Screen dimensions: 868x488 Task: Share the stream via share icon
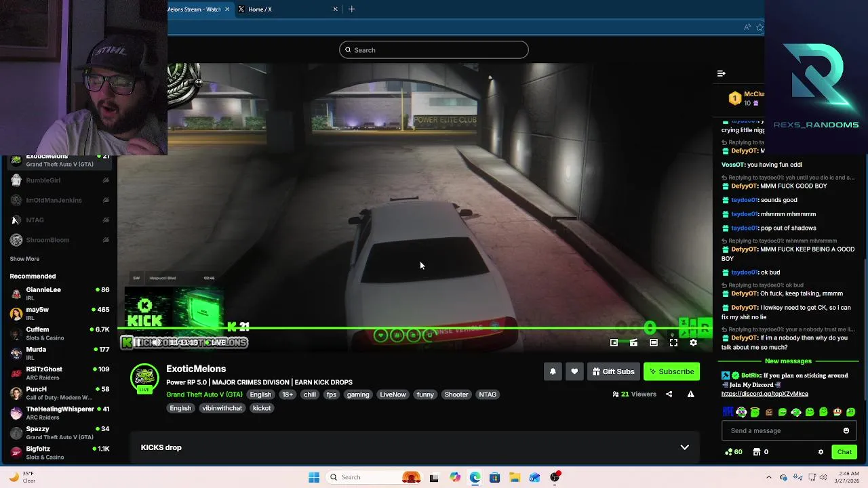click(x=669, y=394)
